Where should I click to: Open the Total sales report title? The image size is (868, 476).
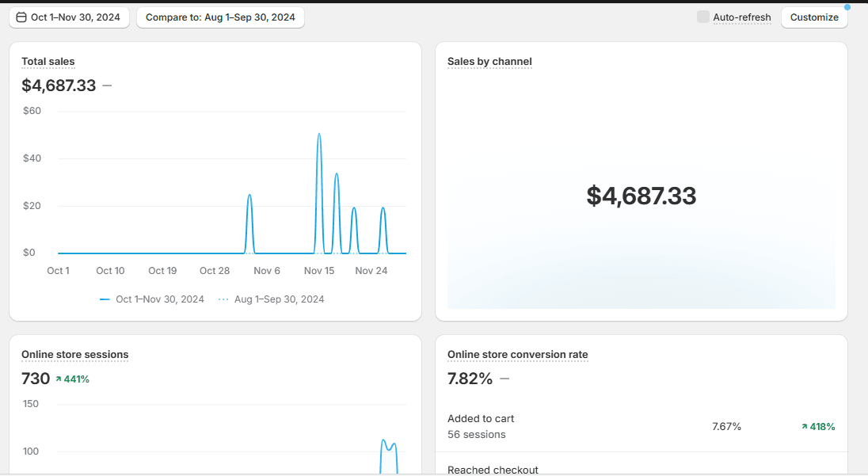coord(48,62)
